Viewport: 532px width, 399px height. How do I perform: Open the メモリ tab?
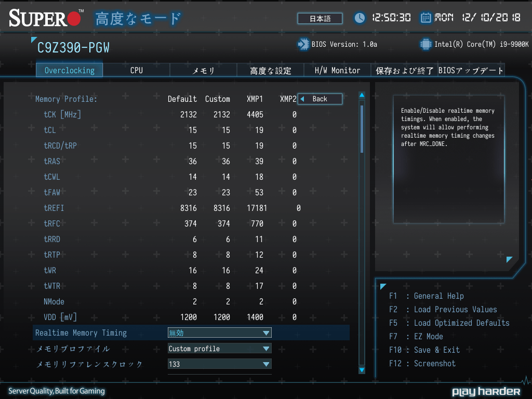pyautogui.click(x=203, y=70)
